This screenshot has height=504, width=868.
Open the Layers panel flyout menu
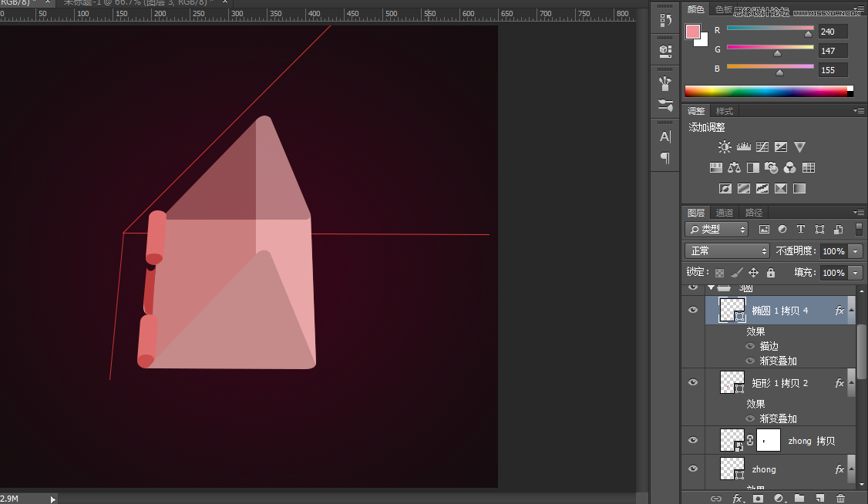coord(859,213)
